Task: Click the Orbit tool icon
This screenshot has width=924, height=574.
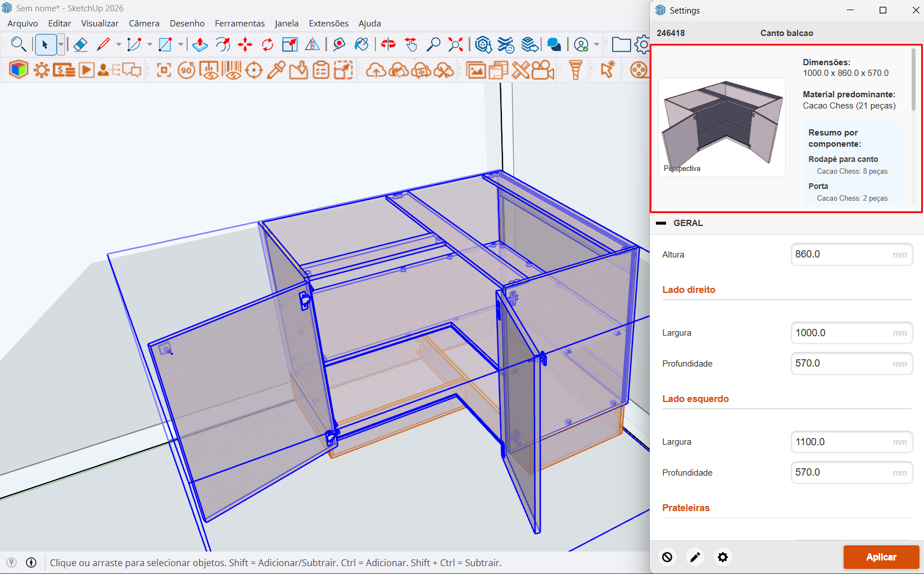Action: pyautogui.click(x=388, y=44)
